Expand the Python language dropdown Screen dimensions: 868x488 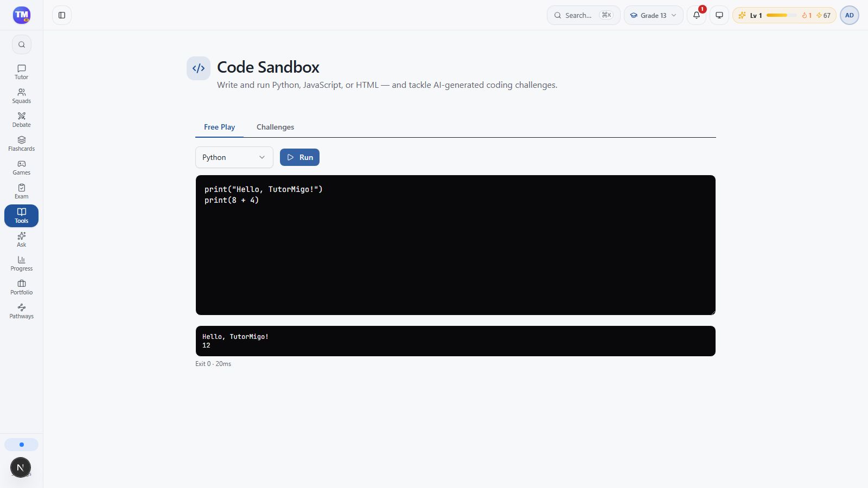click(234, 157)
